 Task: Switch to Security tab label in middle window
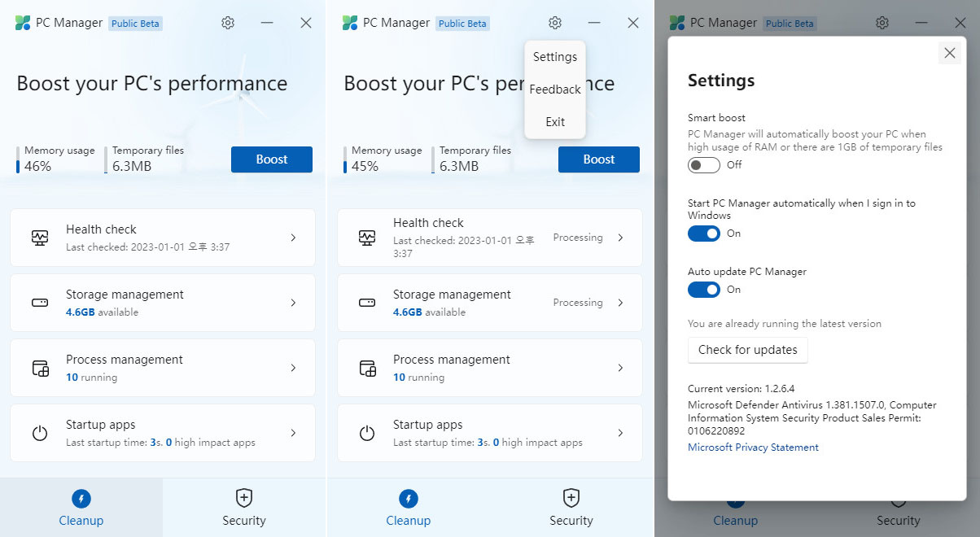tap(571, 521)
